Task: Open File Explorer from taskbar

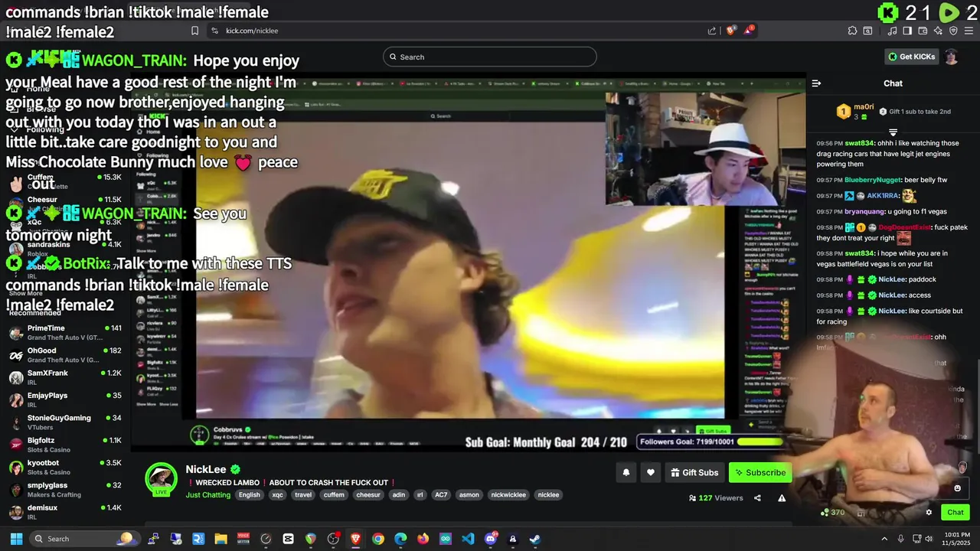Action: 220,539
